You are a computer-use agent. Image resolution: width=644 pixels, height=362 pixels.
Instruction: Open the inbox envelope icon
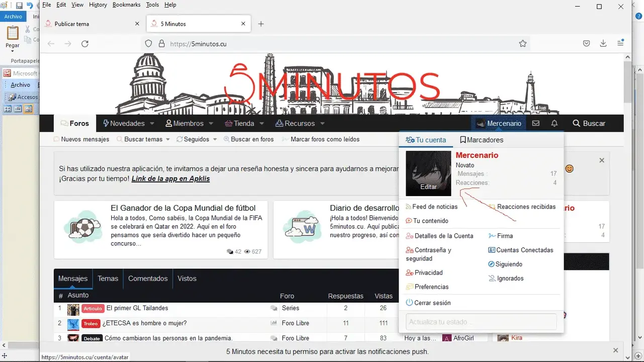tap(536, 123)
